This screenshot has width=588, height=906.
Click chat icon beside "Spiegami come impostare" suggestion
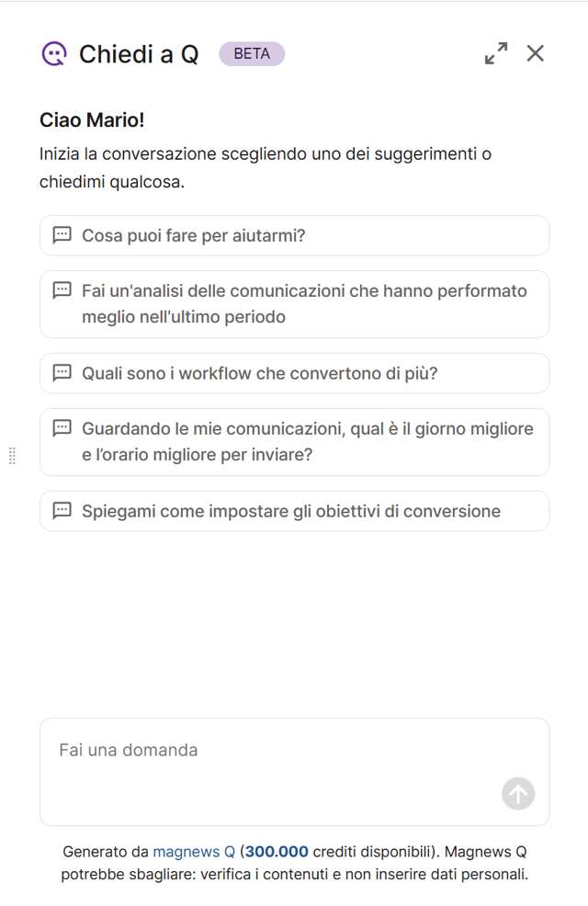(x=62, y=511)
